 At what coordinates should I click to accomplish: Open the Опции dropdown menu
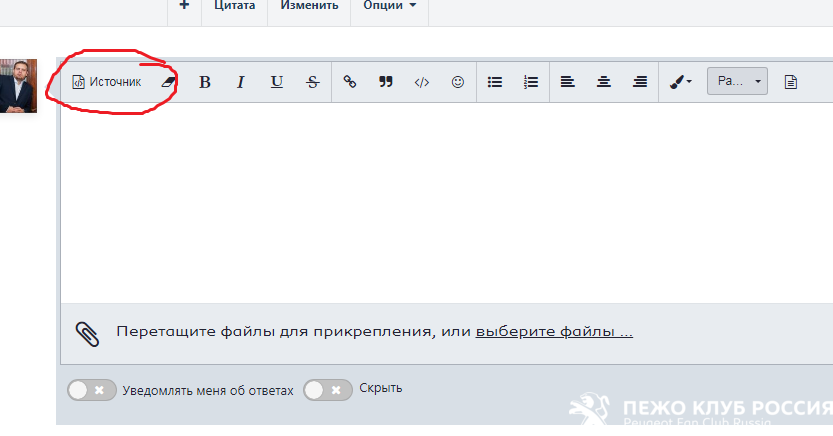pyautogui.click(x=389, y=6)
